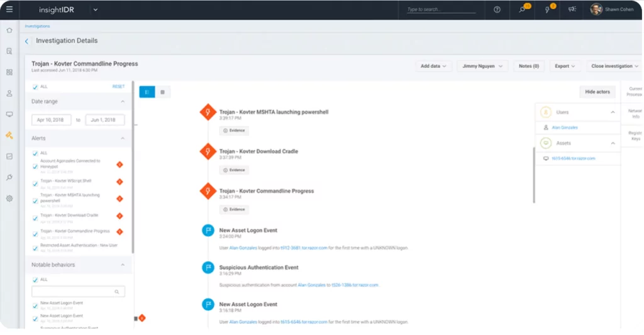Click the alert icon for Kovter Commandline Progress event
The width and height of the screenshot is (644, 335).
(208, 191)
